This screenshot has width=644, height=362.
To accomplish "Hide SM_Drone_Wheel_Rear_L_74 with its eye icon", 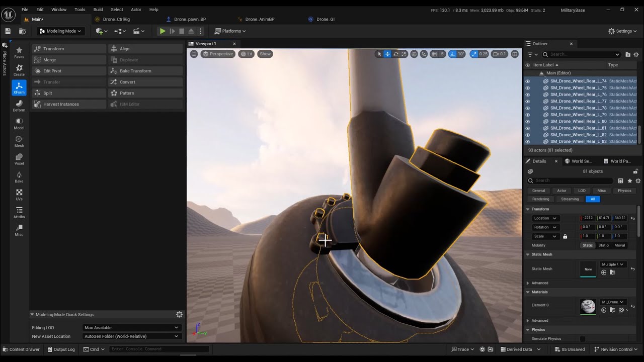I will (x=528, y=81).
